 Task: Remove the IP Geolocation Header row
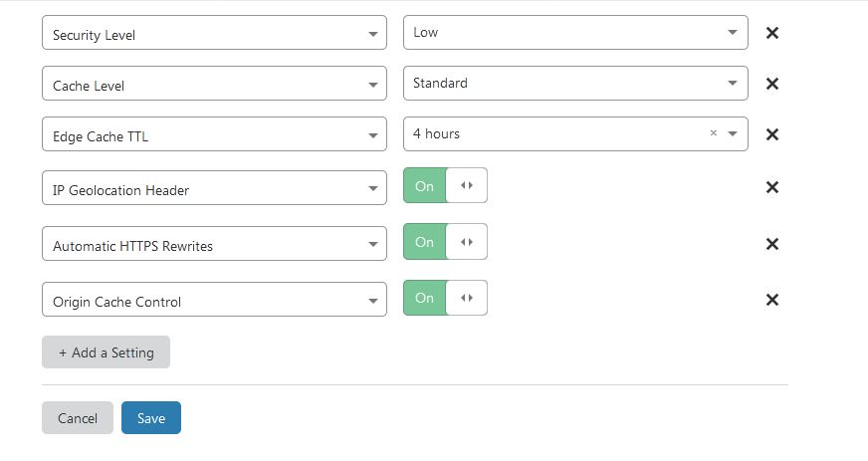(x=771, y=187)
